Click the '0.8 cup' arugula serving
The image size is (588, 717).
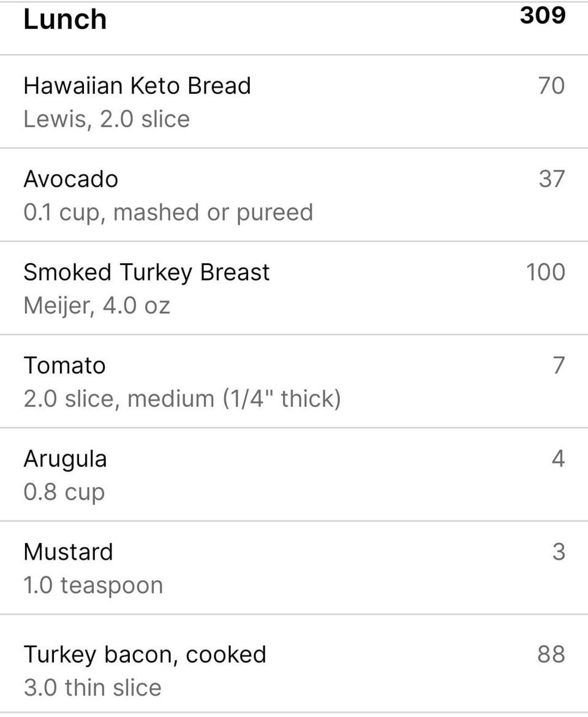(64, 492)
